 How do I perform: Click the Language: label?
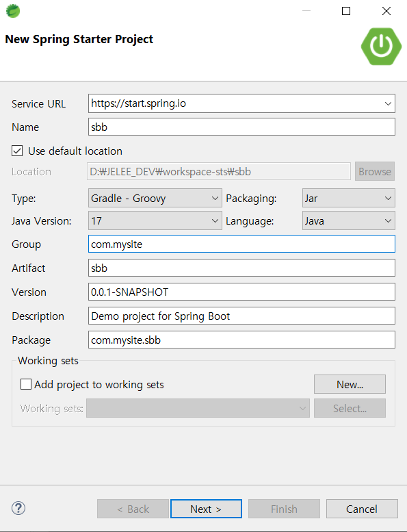pos(250,221)
